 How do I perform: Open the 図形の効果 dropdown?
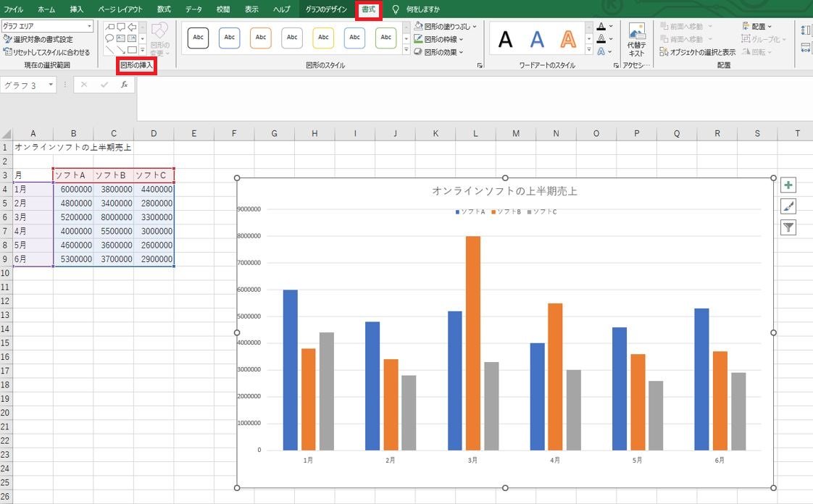coord(438,52)
